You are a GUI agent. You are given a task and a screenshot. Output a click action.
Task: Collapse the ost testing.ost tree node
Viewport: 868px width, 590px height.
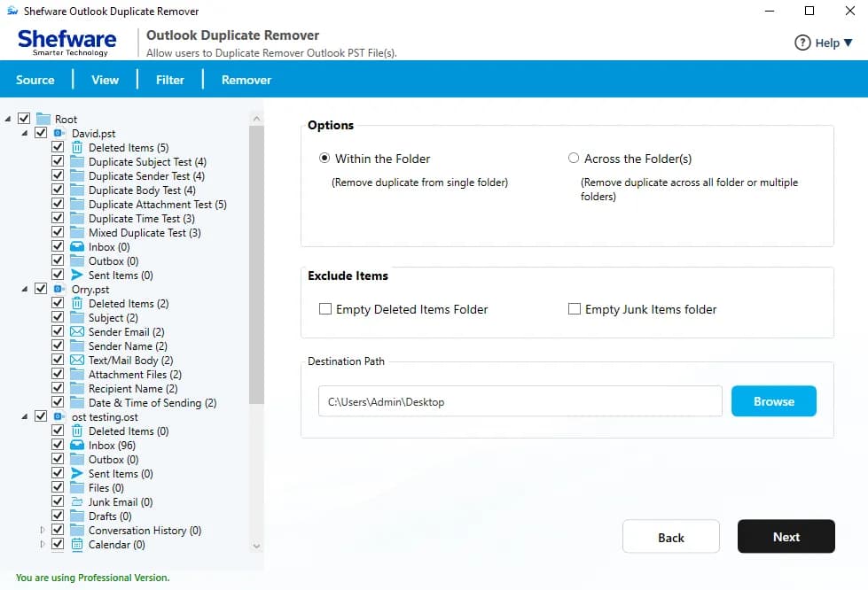pyautogui.click(x=24, y=417)
